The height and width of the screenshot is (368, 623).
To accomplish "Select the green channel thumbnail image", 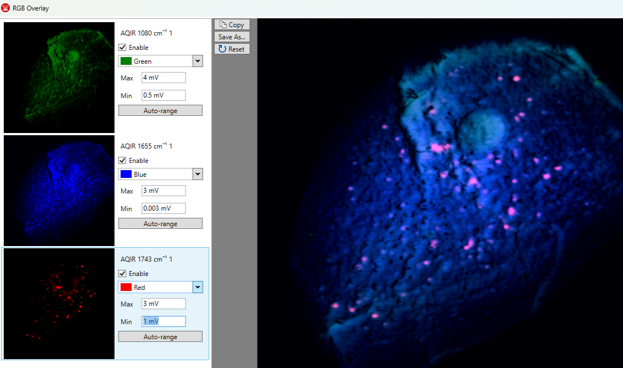I will (x=59, y=77).
